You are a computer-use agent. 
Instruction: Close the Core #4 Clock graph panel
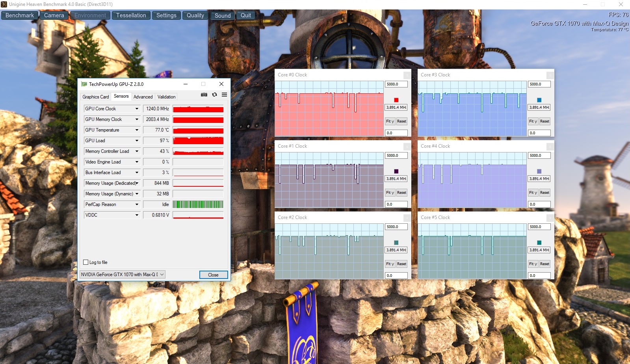click(550, 146)
